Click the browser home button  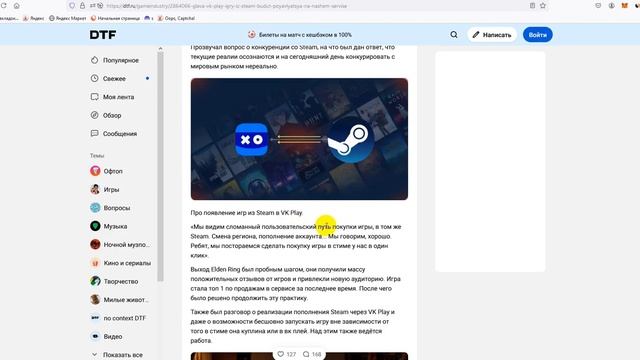point(16,6)
